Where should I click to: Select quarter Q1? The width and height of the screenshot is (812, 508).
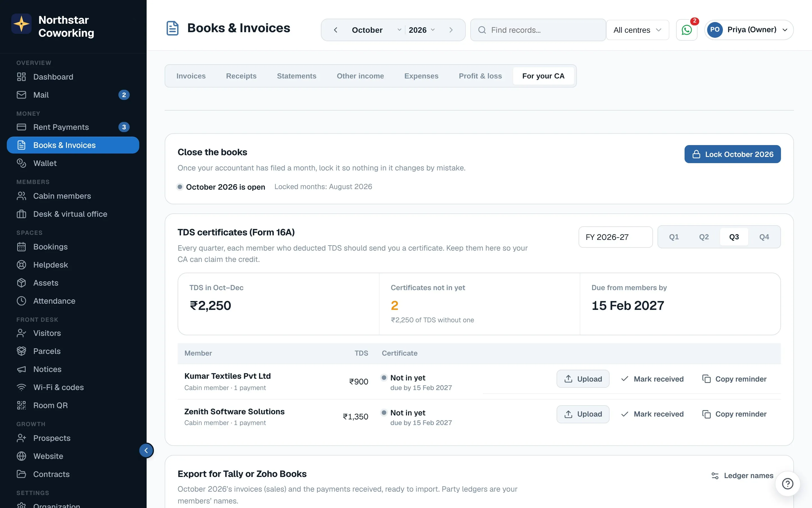674,237
